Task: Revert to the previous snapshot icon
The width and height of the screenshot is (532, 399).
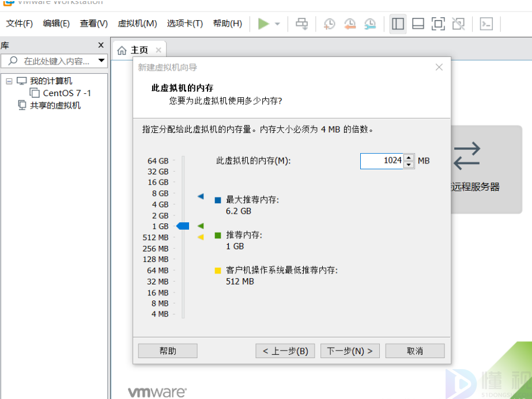Action: tap(349, 24)
